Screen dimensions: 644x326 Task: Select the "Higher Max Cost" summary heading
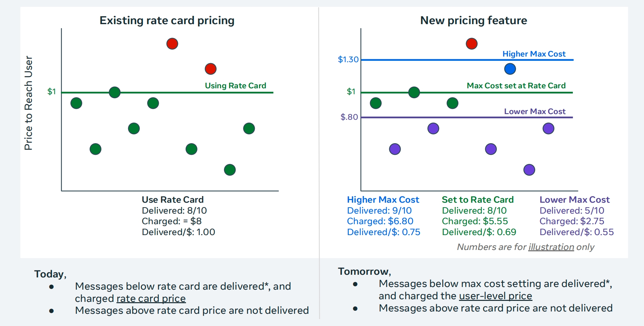click(383, 200)
